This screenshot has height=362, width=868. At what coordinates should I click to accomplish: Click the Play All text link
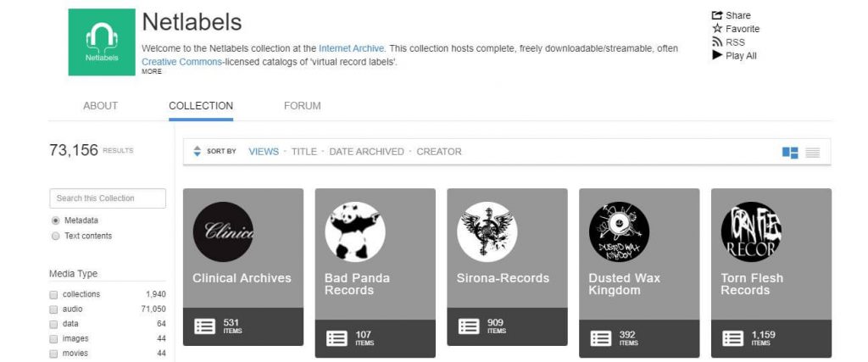pos(741,55)
